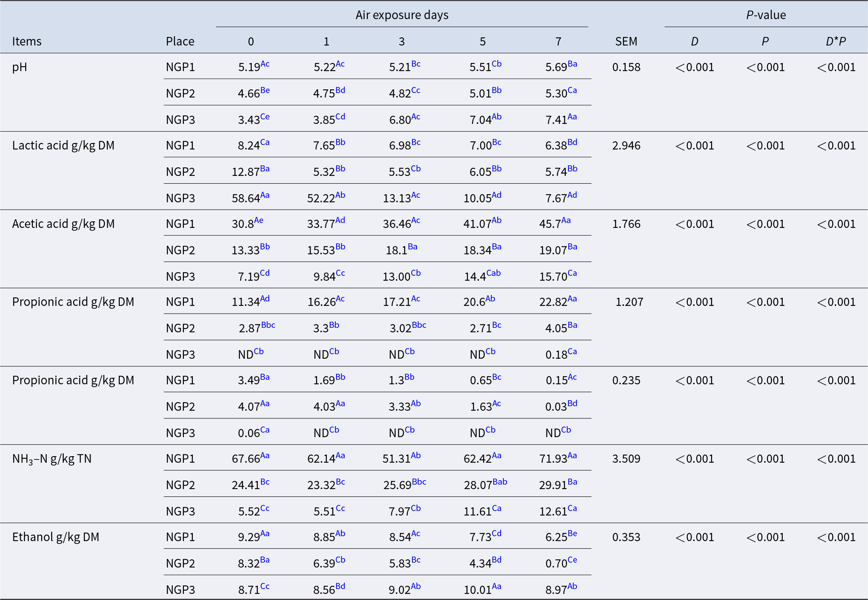Click the blue 'Ac' superscript on 5.19

pyautogui.click(x=265, y=64)
